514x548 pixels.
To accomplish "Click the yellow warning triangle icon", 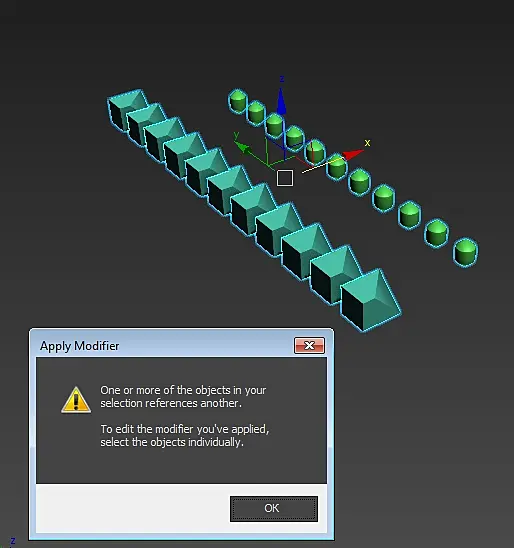I will tap(76, 400).
